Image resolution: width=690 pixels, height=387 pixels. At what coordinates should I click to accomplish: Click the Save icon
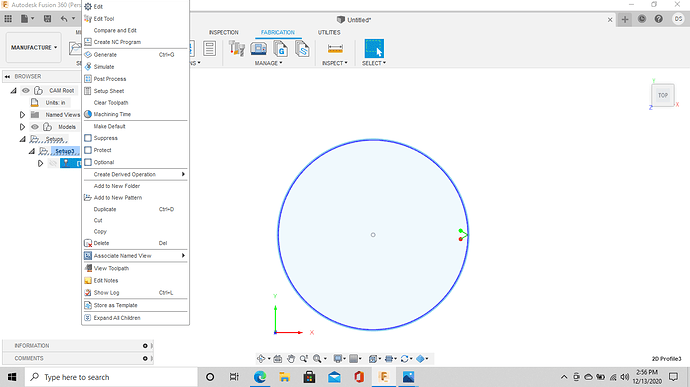click(48, 19)
